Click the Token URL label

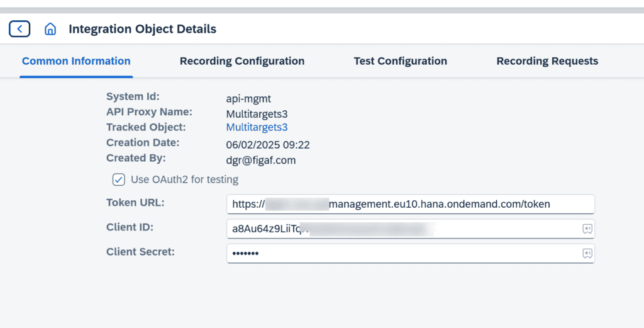(135, 203)
